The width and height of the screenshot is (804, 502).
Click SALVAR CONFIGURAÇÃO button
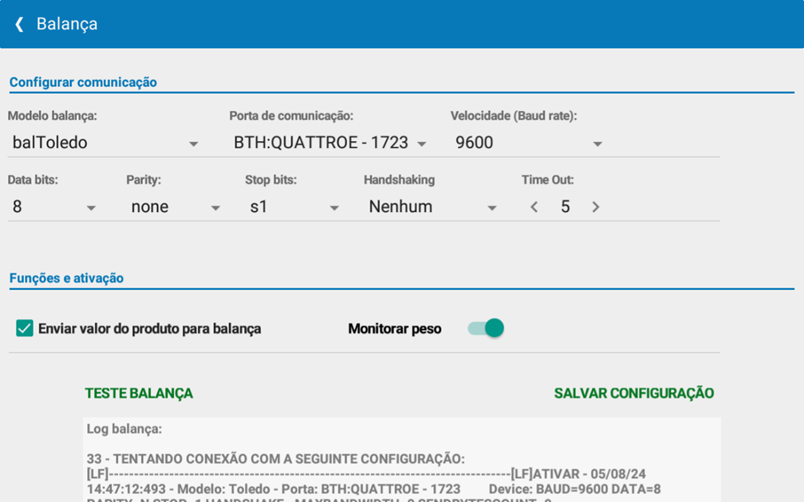[634, 393]
